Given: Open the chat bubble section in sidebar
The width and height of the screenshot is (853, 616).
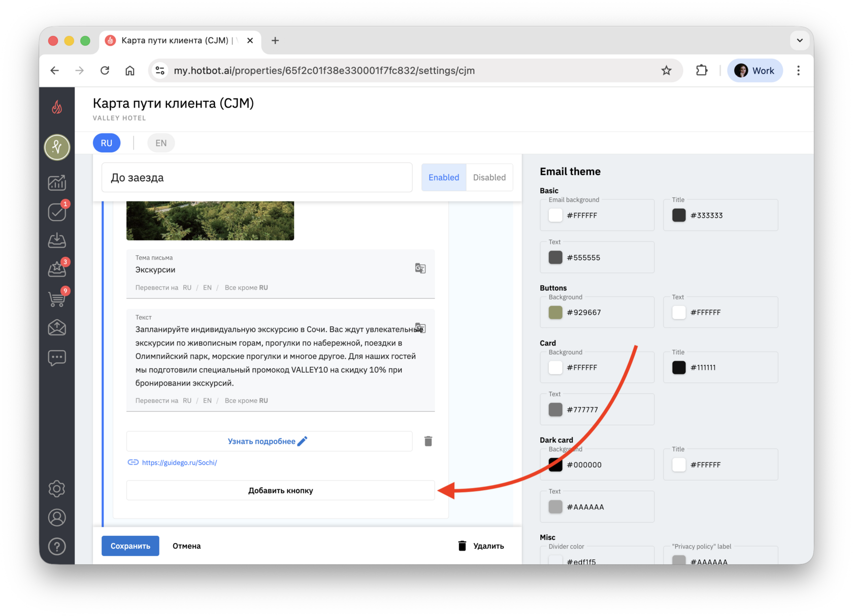Looking at the screenshot, I should (57, 358).
